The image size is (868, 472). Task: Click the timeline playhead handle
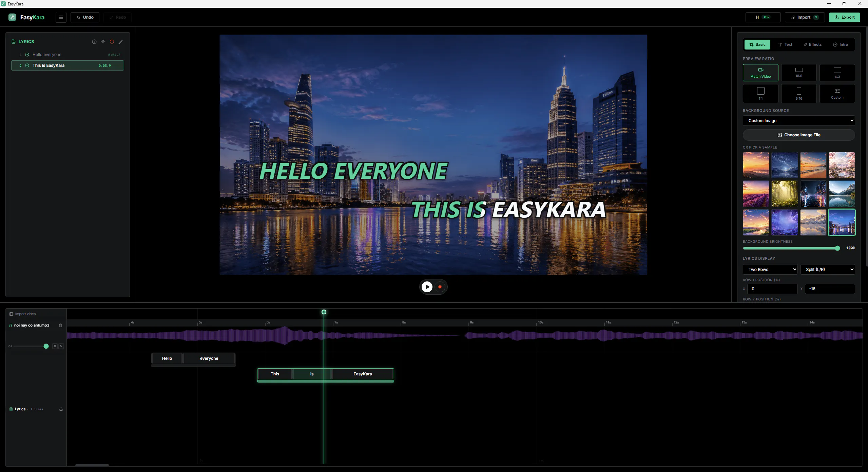(x=324, y=312)
